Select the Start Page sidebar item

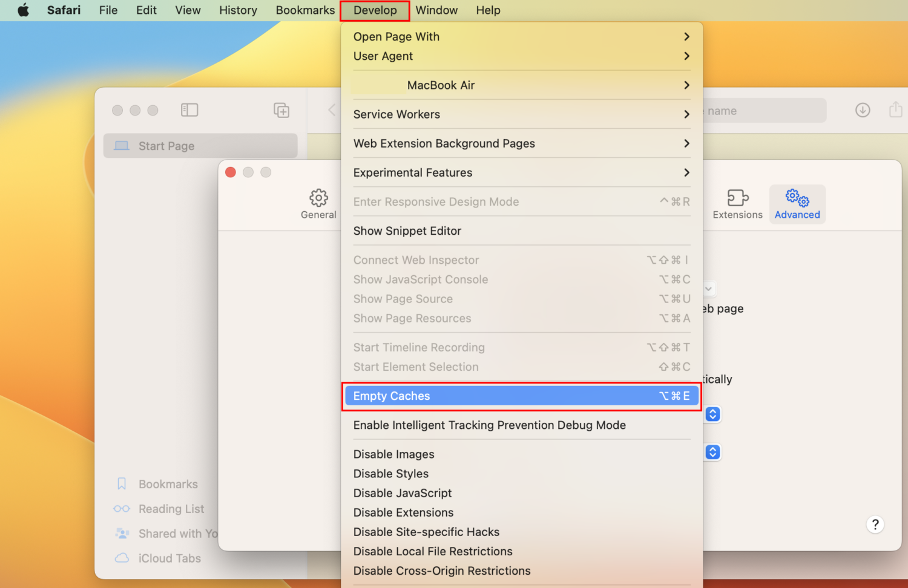tap(200, 146)
